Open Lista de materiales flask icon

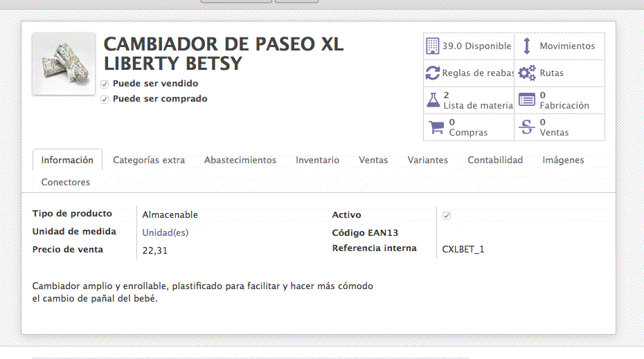tap(433, 100)
